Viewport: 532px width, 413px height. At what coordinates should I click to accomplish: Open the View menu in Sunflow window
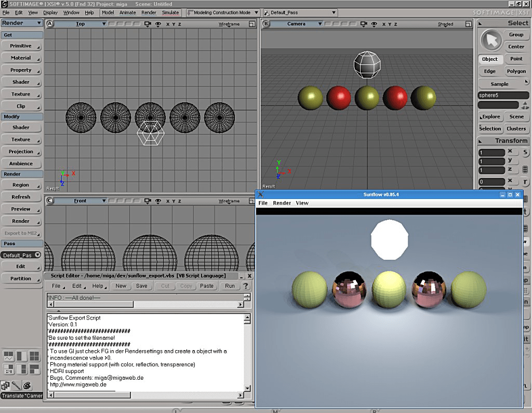[x=302, y=203]
